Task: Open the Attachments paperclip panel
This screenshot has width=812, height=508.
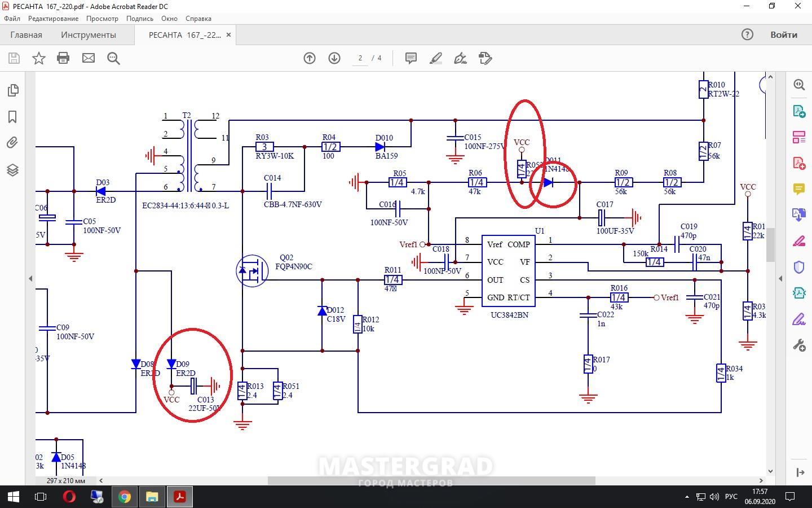Action: tap(12, 143)
